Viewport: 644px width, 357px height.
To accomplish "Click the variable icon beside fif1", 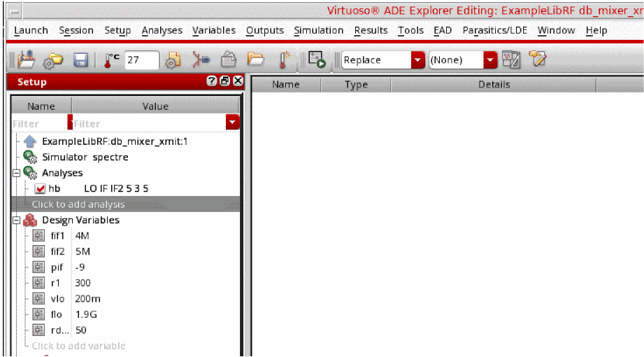I will [x=38, y=236].
